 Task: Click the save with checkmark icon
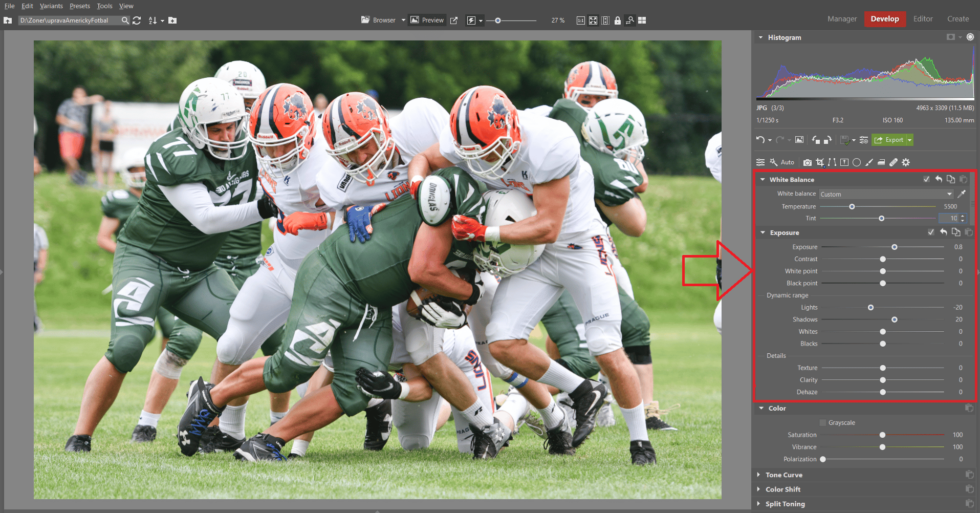[x=845, y=140]
